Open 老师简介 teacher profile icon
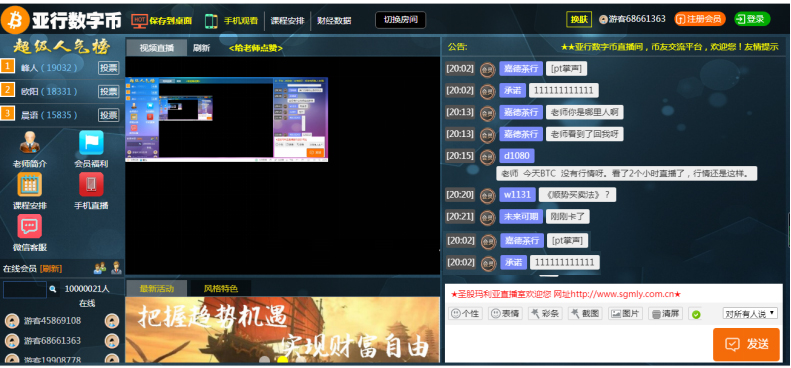Screen dimensions: 791x368 click(x=30, y=142)
